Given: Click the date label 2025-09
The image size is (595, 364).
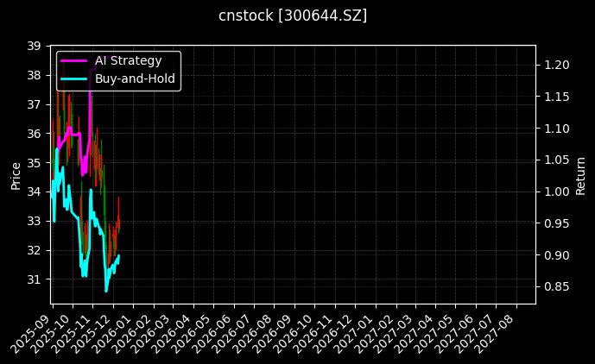Looking at the screenshot, I should click(x=31, y=333).
